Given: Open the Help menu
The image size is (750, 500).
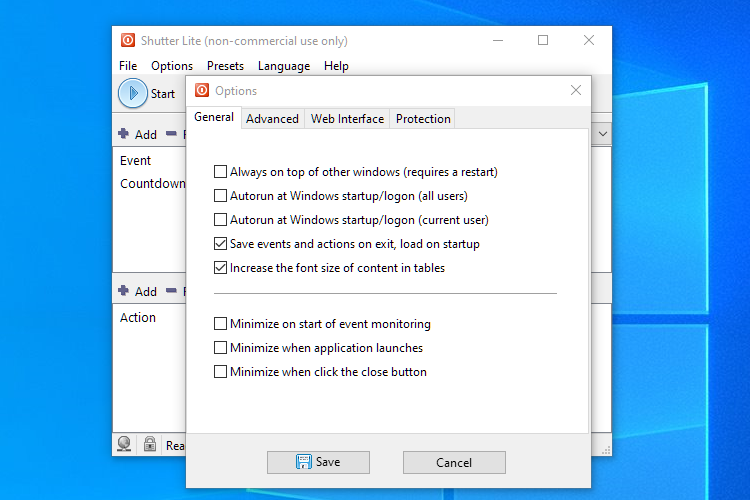Looking at the screenshot, I should coord(336,66).
